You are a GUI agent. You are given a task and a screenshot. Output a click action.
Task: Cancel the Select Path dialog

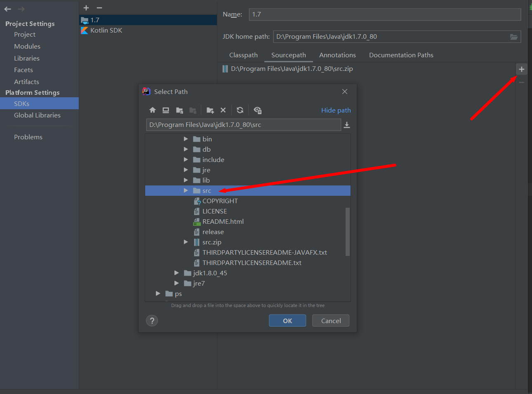(x=331, y=321)
